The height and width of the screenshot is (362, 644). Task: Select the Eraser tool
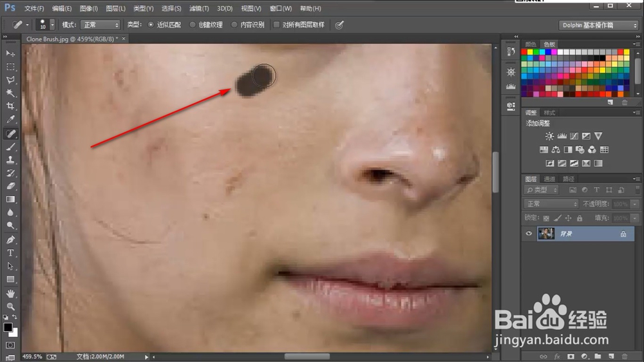point(11,186)
